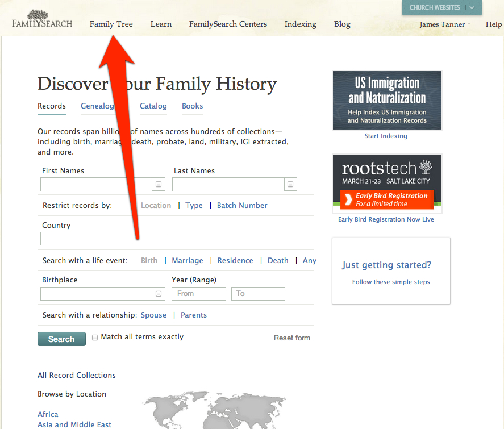Screen dimensions: 504x429
Task: Click the Country input field
Action: pyautogui.click(x=103, y=239)
